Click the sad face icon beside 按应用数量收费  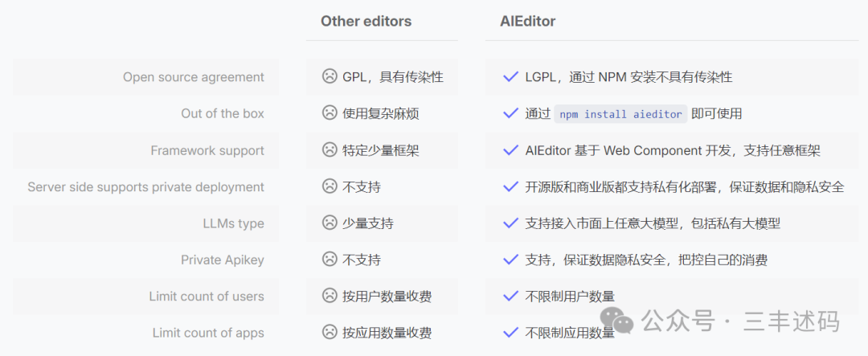pyautogui.click(x=330, y=332)
